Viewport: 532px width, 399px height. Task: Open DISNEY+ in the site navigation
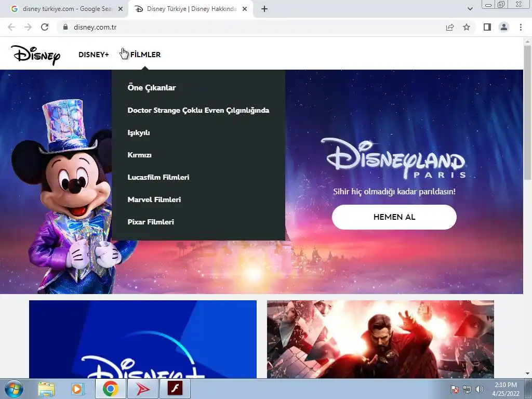tap(94, 55)
